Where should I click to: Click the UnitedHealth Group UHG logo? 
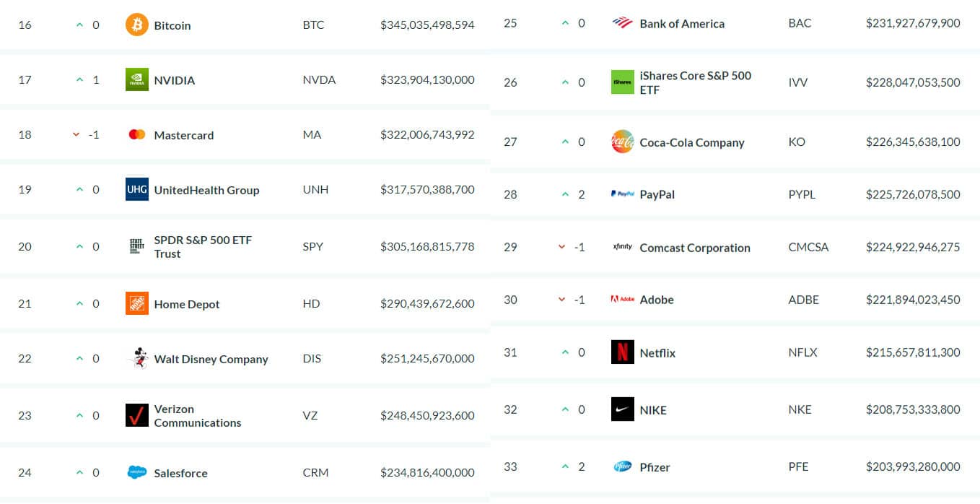(136, 189)
